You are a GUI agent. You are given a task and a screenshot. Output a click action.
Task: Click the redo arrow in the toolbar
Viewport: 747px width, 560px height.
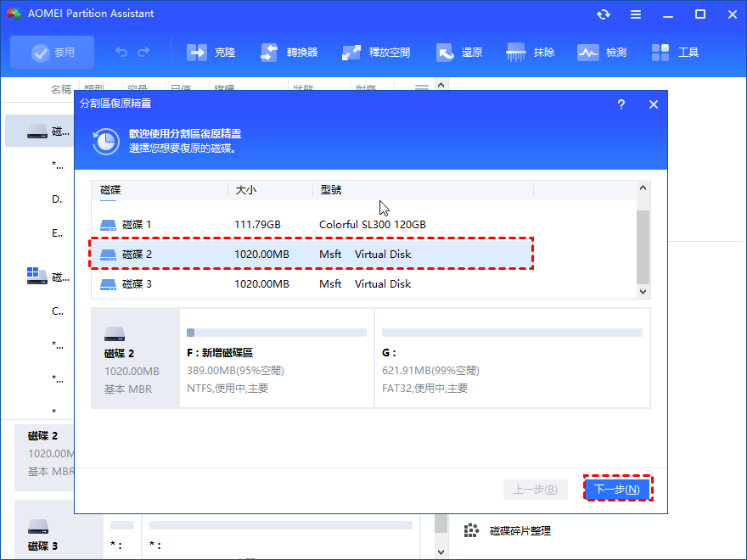(x=143, y=52)
